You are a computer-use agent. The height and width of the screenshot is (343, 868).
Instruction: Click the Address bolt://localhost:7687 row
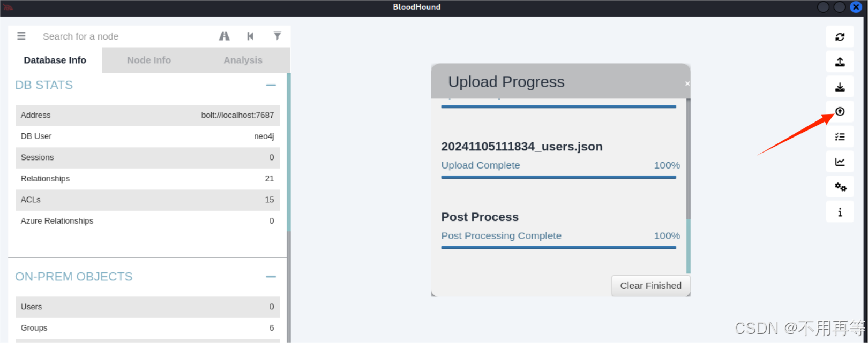click(x=147, y=115)
